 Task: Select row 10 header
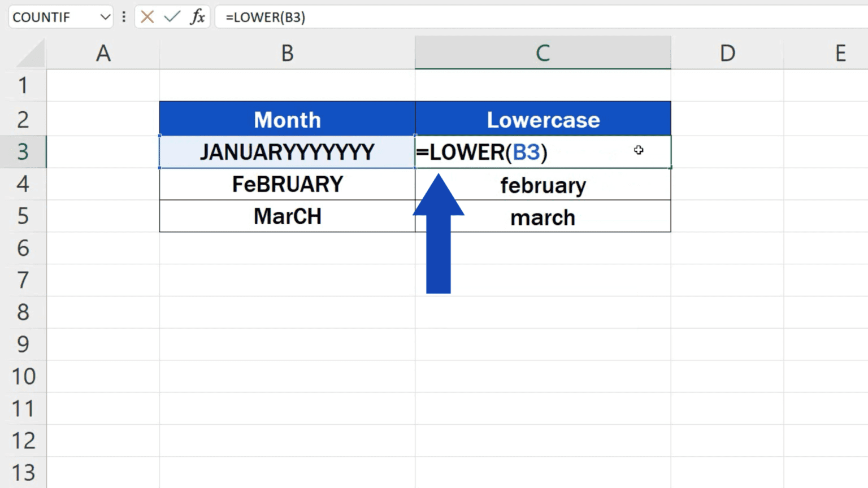point(23,376)
